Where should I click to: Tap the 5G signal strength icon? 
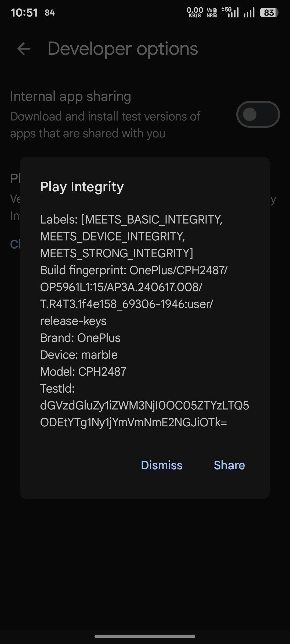point(230,13)
